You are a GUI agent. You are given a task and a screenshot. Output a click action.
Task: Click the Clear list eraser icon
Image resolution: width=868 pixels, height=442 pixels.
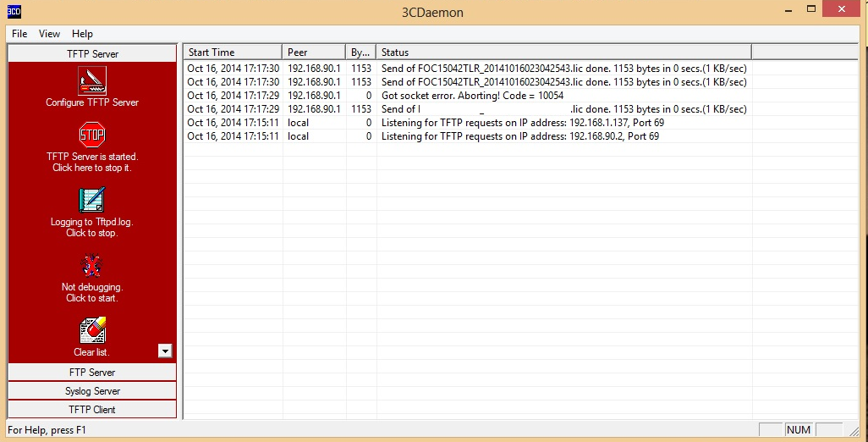92,331
